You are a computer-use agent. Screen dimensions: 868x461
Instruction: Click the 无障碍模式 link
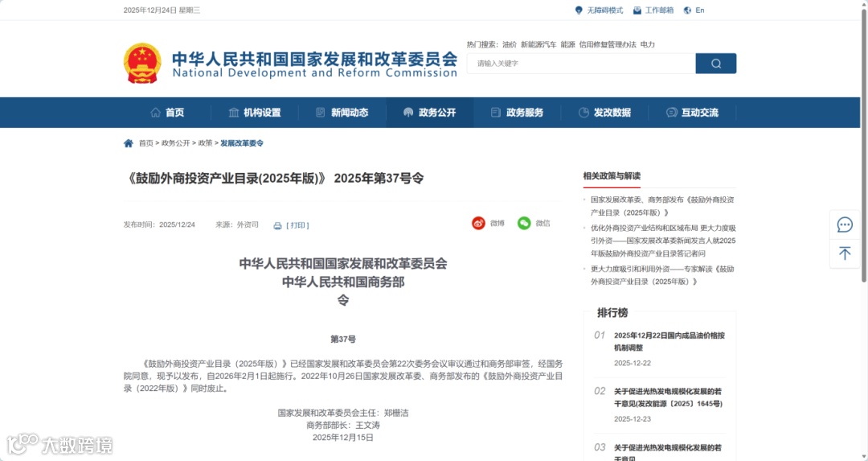604,10
